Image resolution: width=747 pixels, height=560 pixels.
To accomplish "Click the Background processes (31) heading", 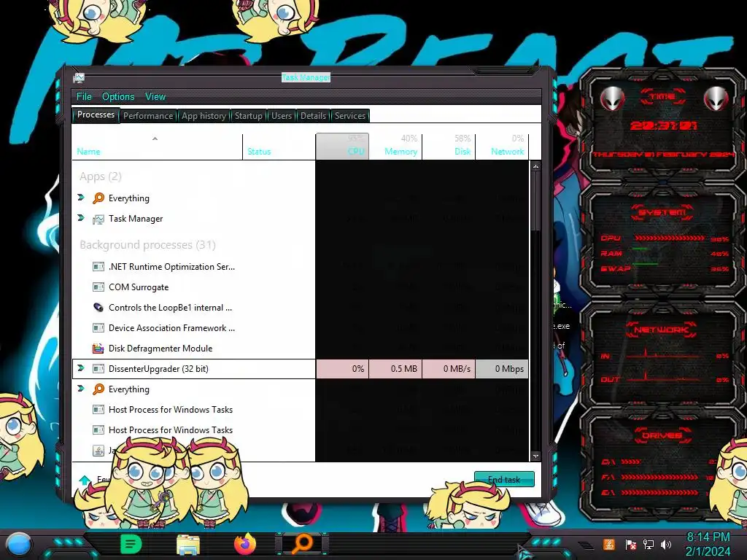I will (147, 245).
